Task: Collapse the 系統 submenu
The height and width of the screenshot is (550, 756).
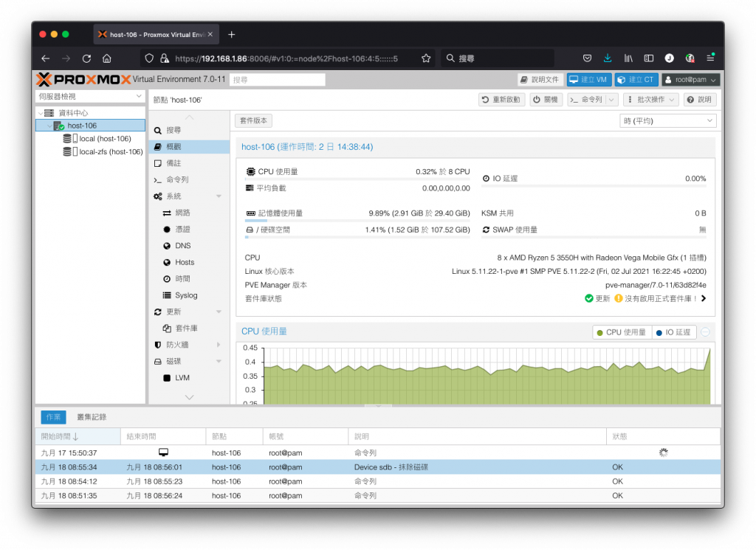Action: pyautogui.click(x=219, y=196)
